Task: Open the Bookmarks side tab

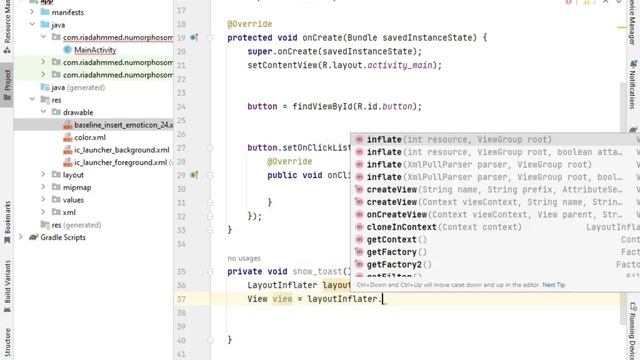Action: coord(7,223)
